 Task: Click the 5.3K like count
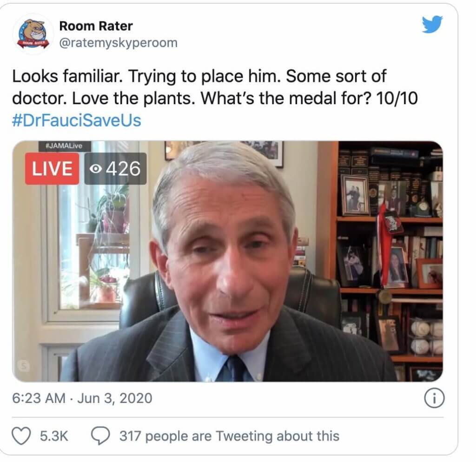click(54, 436)
